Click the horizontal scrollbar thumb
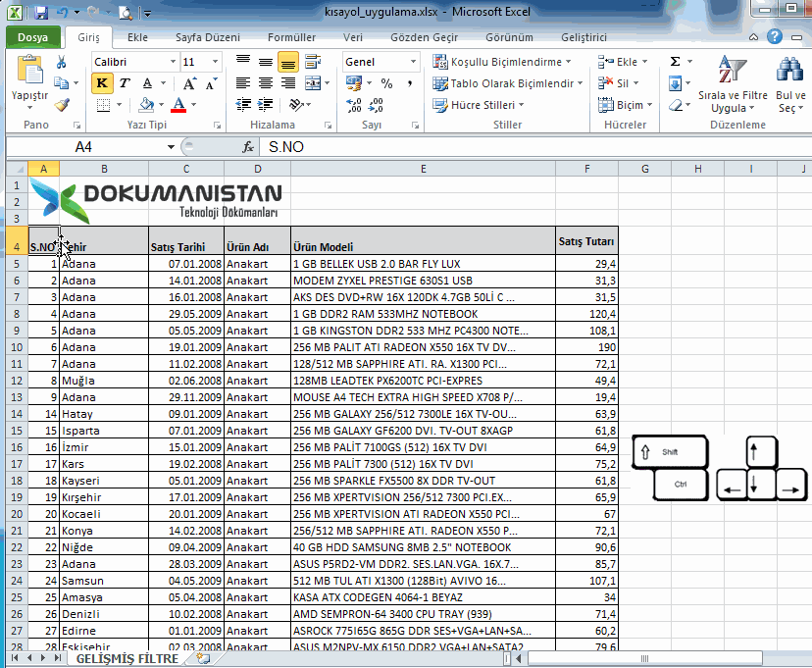The width and height of the screenshot is (812, 668). (x=644, y=658)
